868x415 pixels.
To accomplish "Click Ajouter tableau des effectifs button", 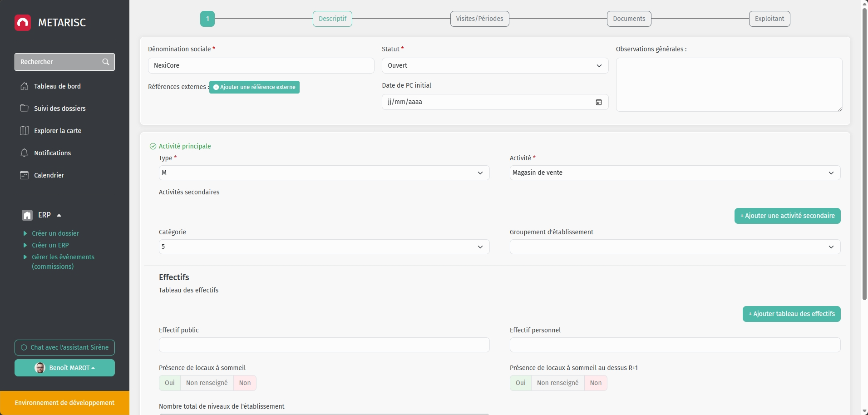I will (792, 314).
